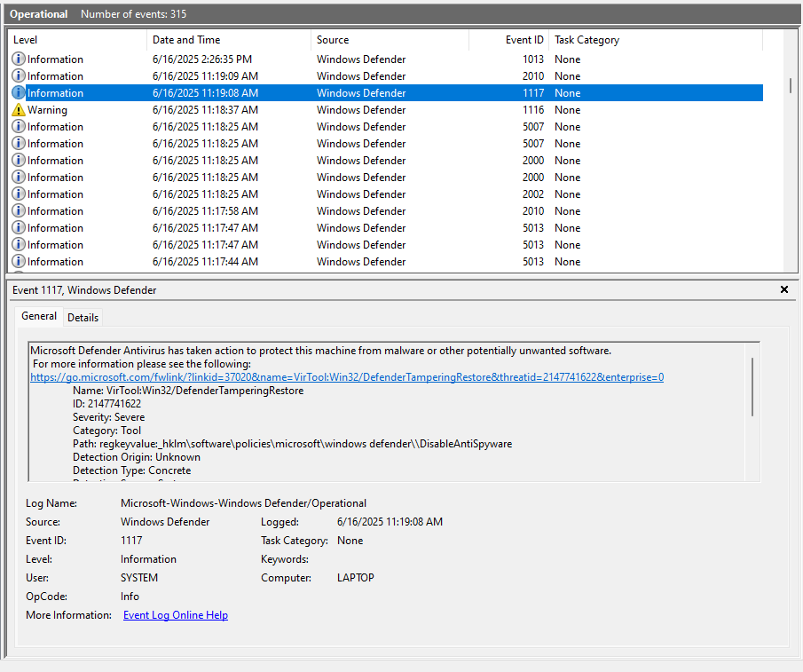Click the Log Name value Microsoft-Windows-Windows Defender/Operational
The height and width of the screenshot is (672, 803).
pyautogui.click(x=243, y=503)
